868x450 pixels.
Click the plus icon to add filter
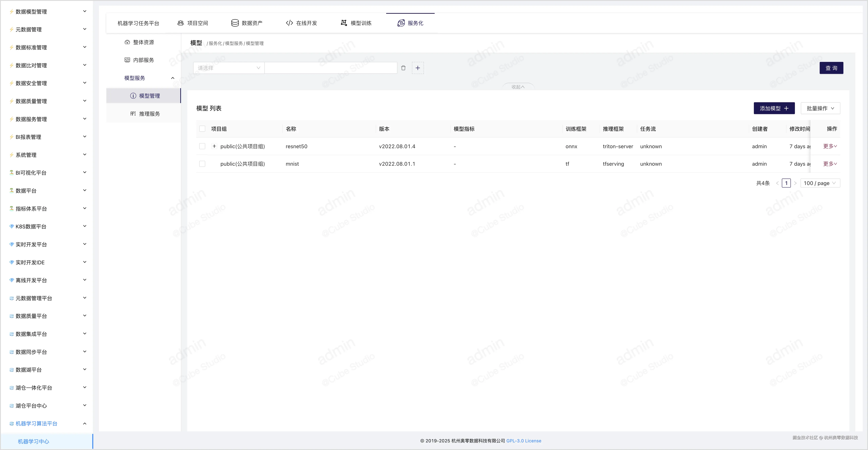[418, 68]
